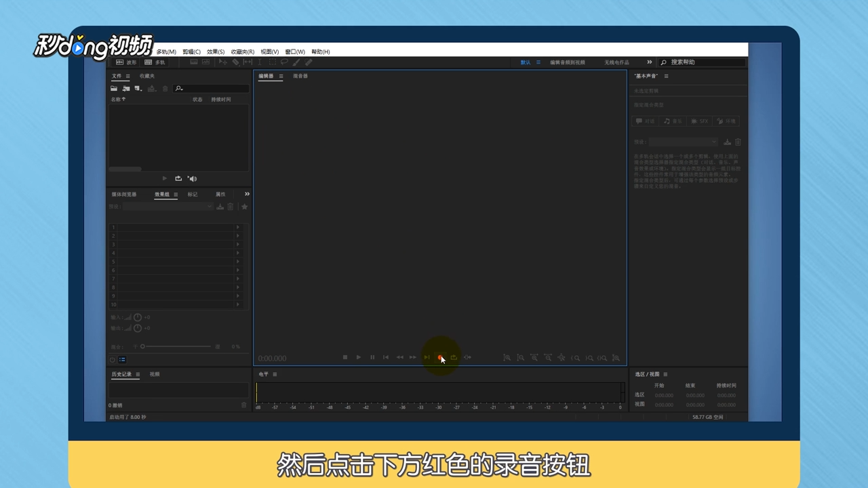Save the effects rack preset icon
Screen dimensions: 868x488
[220, 207]
